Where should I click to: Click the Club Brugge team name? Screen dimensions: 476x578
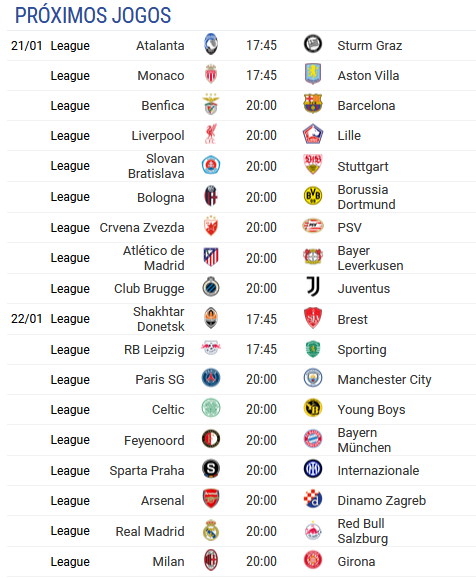coord(149,289)
